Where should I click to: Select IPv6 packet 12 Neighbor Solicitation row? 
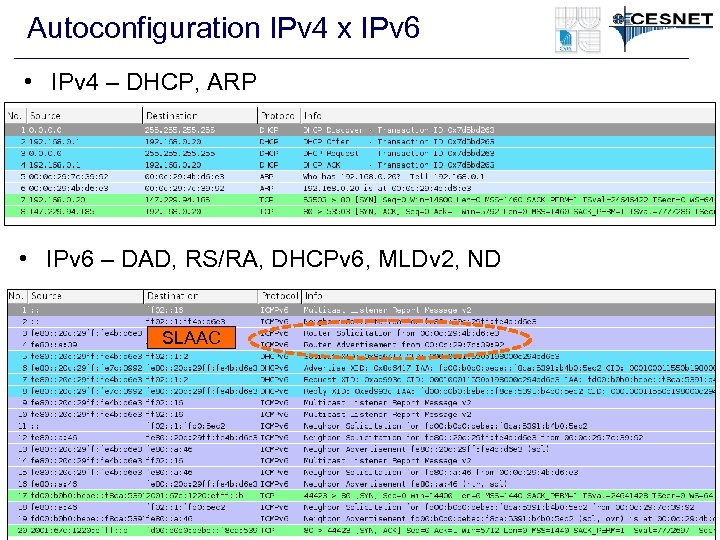pos(361,438)
